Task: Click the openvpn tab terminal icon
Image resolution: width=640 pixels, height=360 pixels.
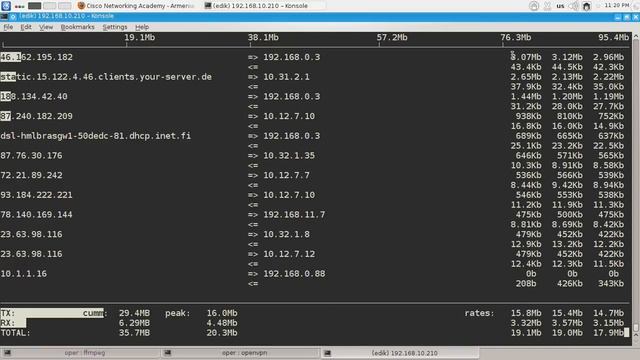Action: (x=167, y=353)
